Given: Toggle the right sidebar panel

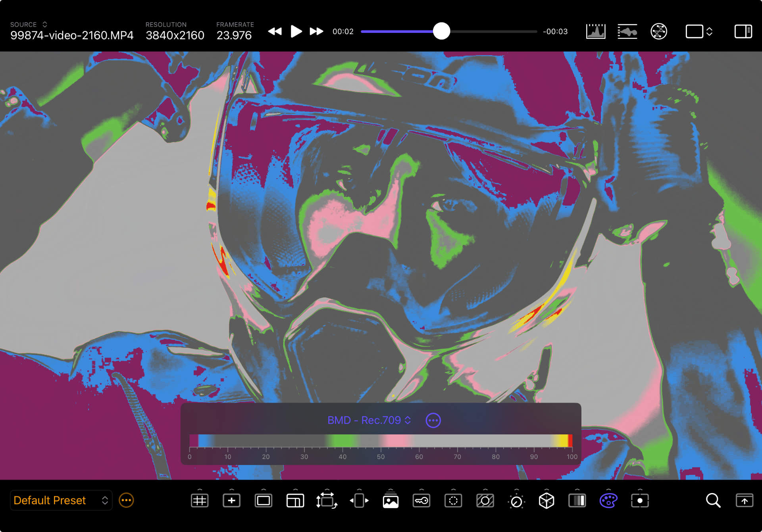Looking at the screenshot, I should (x=743, y=31).
